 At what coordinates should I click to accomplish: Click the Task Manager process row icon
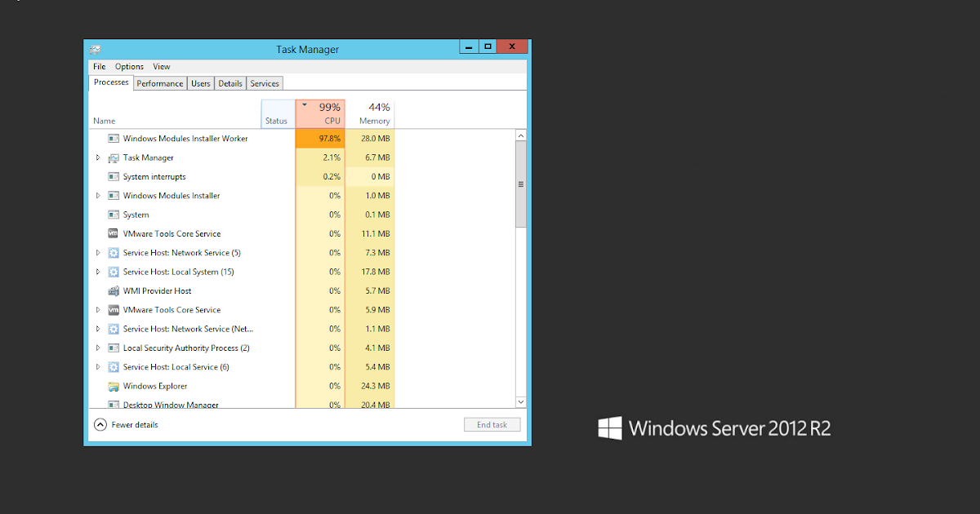coord(114,157)
